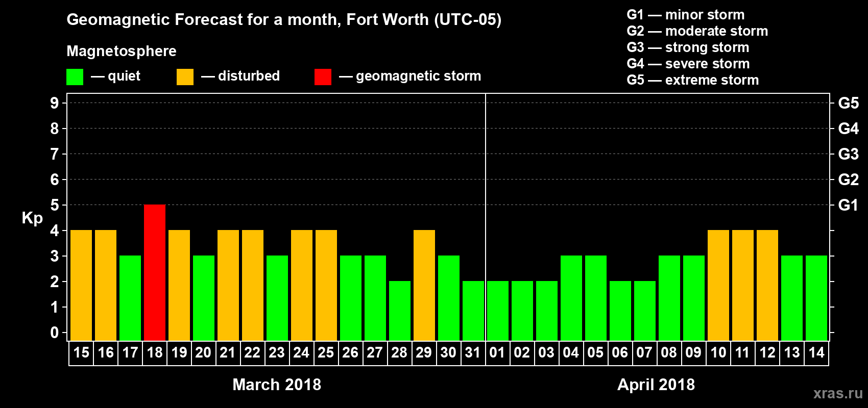Click the date label 09
Image resolution: width=868 pixels, height=408 pixels.
pyautogui.click(x=694, y=353)
